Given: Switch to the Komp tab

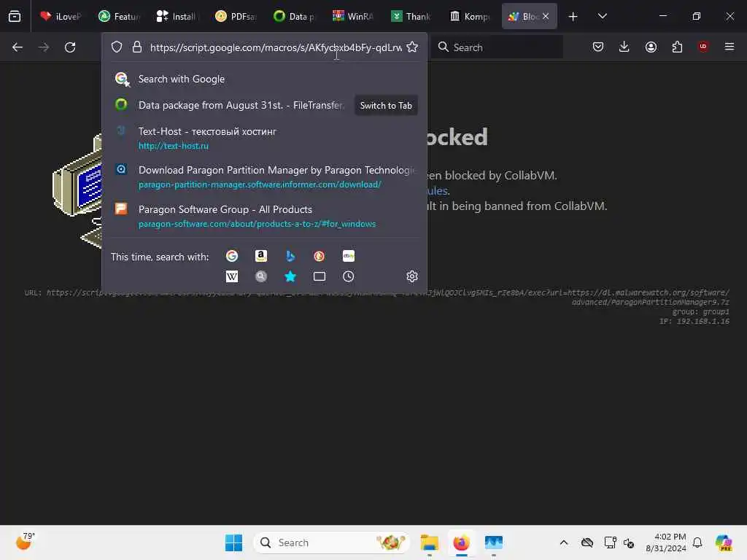Looking at the screenshot, I should [470, 16].
